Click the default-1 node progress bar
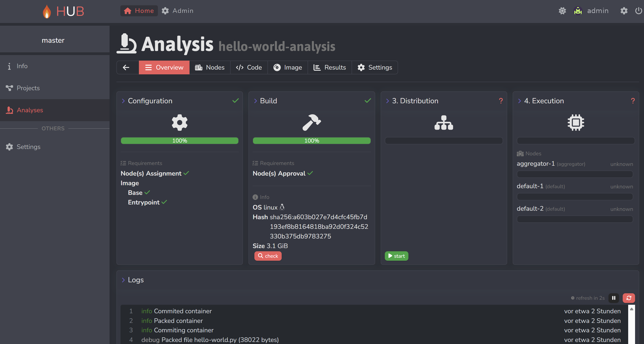The width and height of the screenshot is (644, 344). (575, 196)
